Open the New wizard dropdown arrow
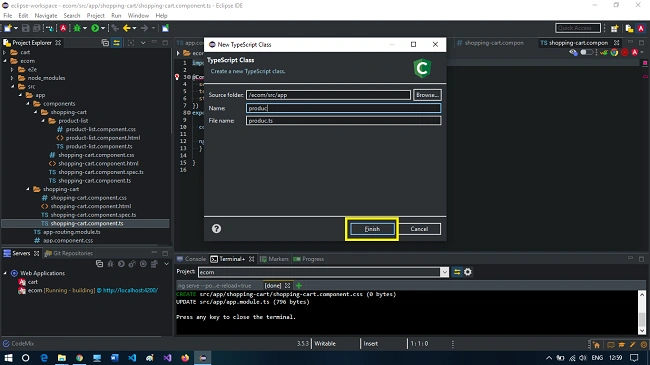Screen dimensions: 650x365 (x=16, y=28)
